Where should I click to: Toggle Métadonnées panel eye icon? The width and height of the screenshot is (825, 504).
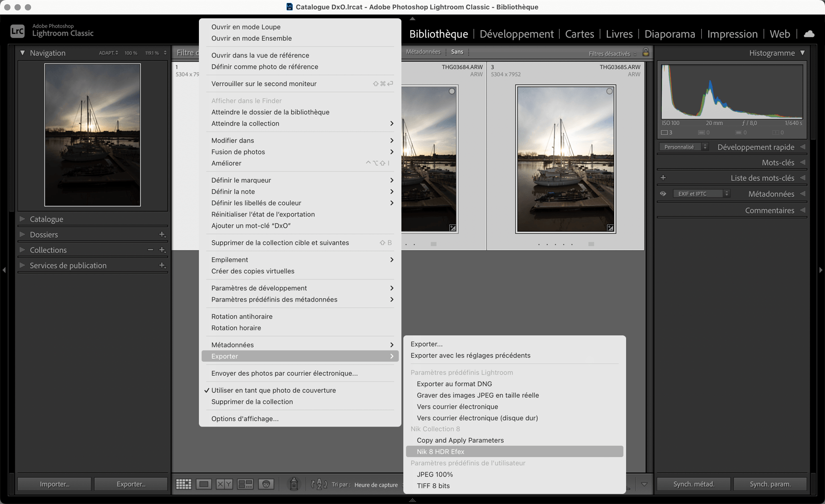(663, 194)
